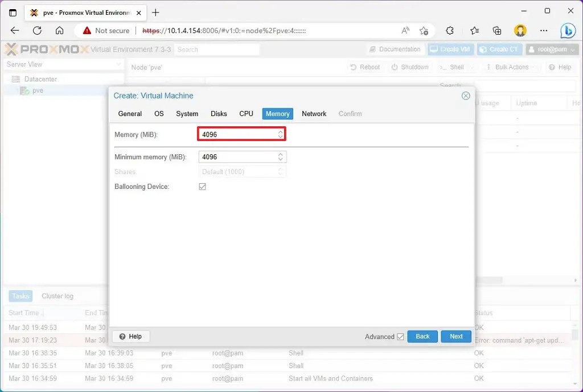The image size is (583, 392).
Task: Open Help for the node
Action: 560,67
